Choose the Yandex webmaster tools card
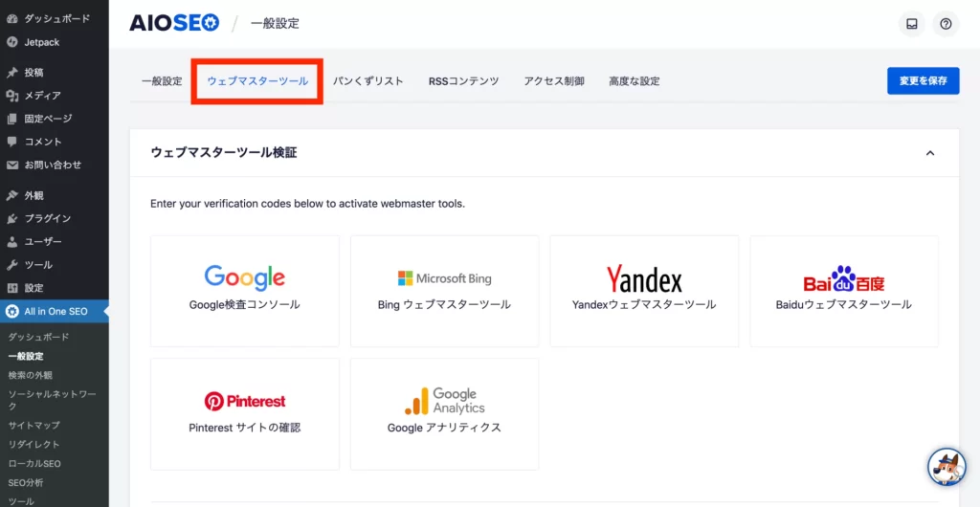This screenshot has width=980, height=507. click(x=644, y=291)
